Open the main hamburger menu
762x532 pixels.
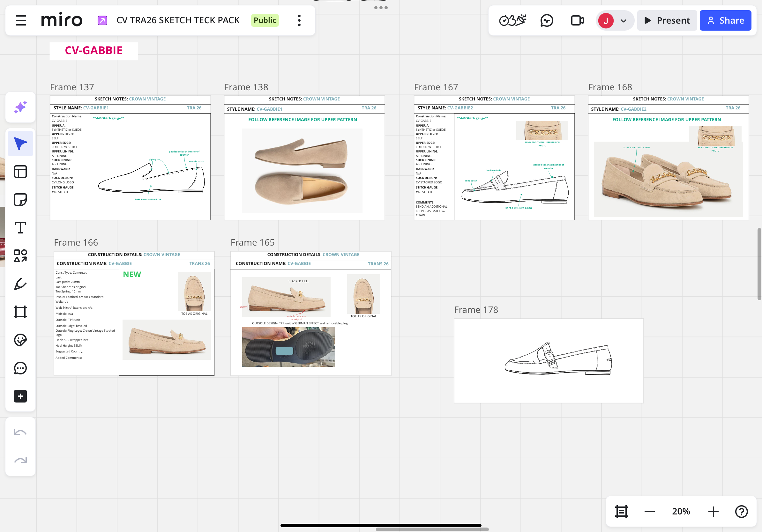click(21, 20)
